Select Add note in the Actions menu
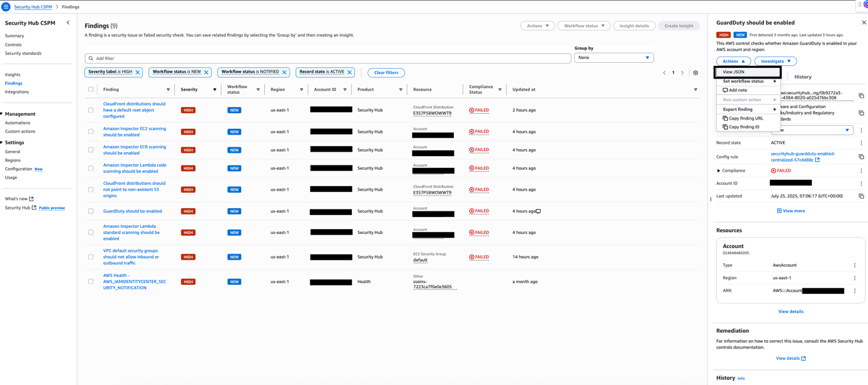Viewport: 868px width, 385px height. (738, 90)
